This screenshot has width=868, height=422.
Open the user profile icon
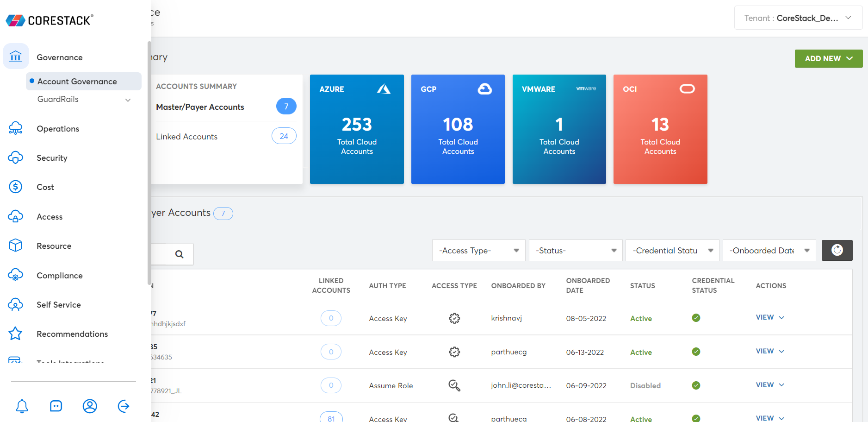90,406
